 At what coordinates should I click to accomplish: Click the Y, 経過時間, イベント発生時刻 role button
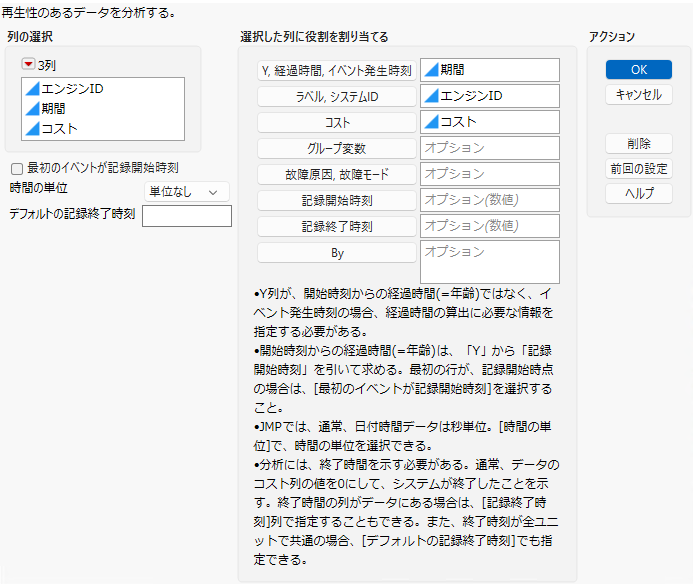(336, 71)
